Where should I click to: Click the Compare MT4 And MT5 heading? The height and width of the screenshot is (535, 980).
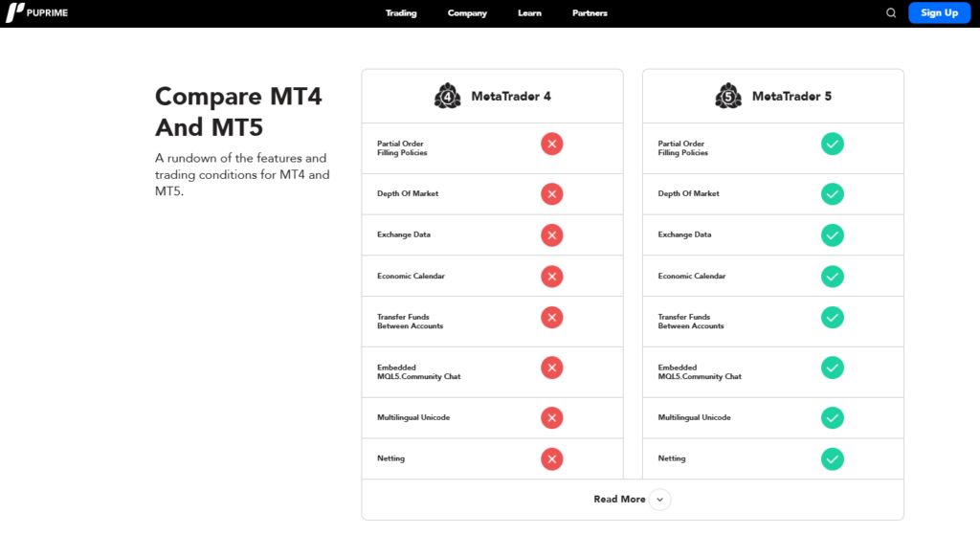238,112
